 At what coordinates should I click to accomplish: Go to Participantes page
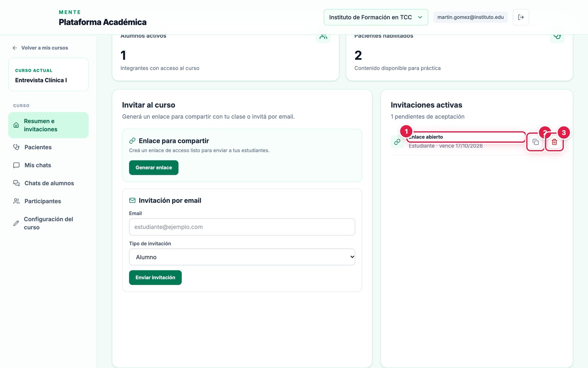click(x=49, y=201)
